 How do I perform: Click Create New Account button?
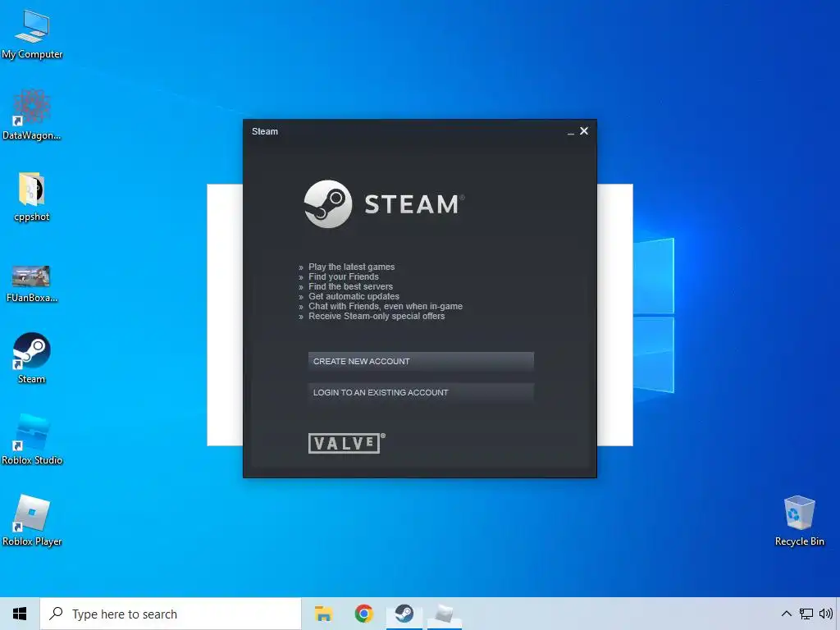coord(421,361)
